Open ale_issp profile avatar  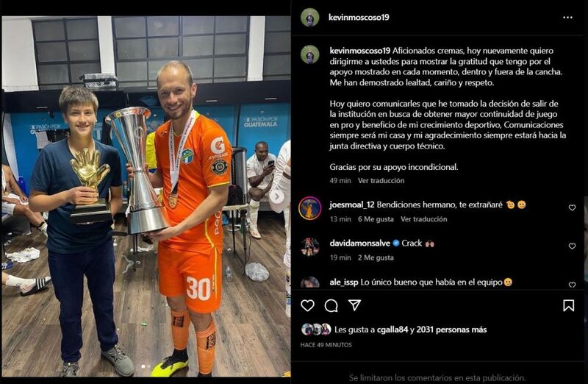309,282
